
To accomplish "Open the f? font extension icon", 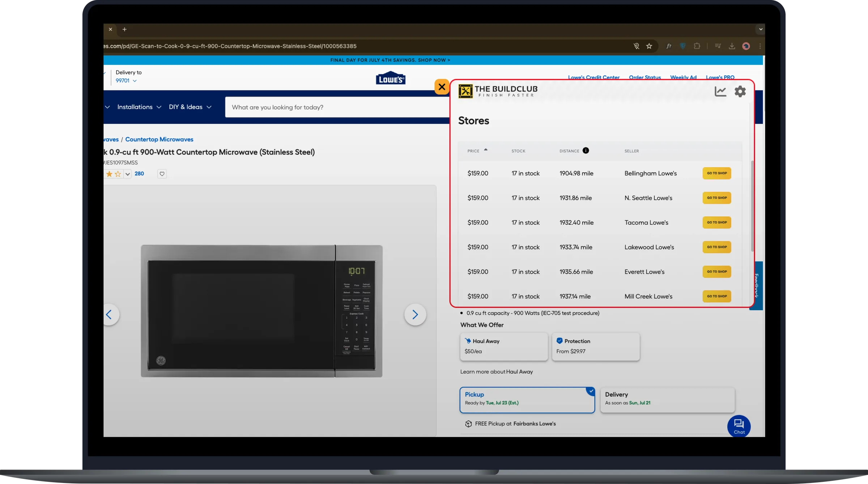I will click(669, 46).
